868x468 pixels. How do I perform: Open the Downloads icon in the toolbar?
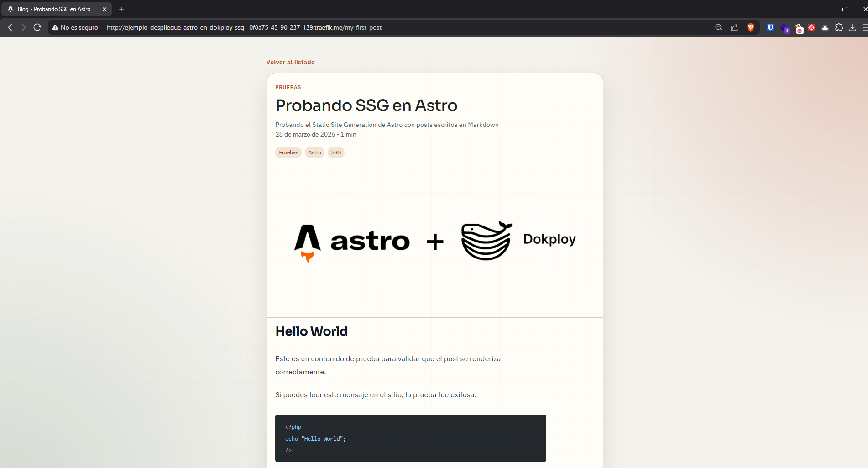[852, 27]
